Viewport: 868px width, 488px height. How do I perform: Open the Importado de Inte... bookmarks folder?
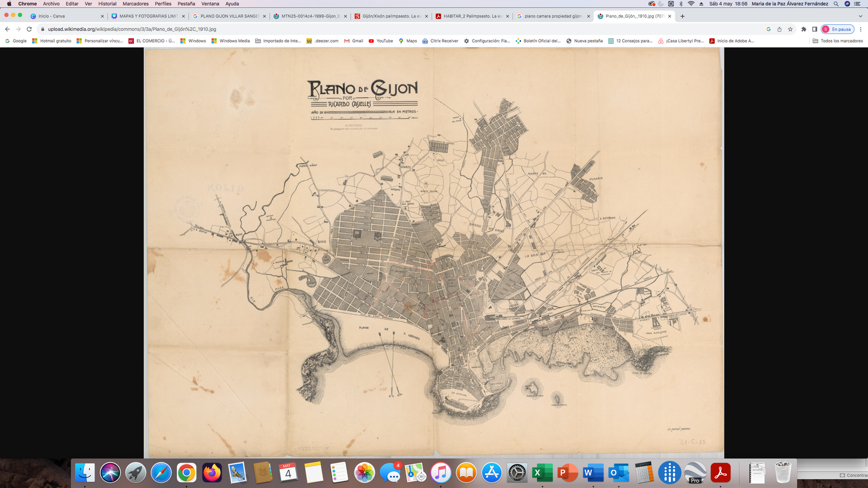(x=278, y=41)
